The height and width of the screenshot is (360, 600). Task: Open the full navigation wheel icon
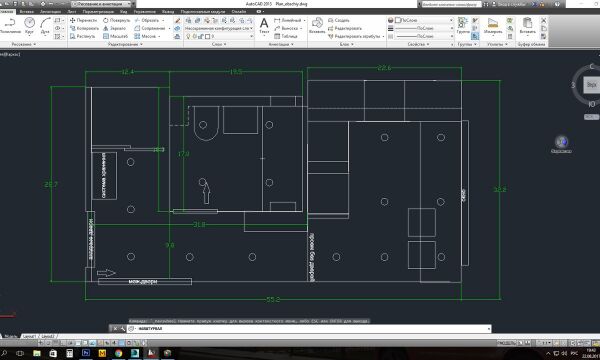(x=561, y=142)
